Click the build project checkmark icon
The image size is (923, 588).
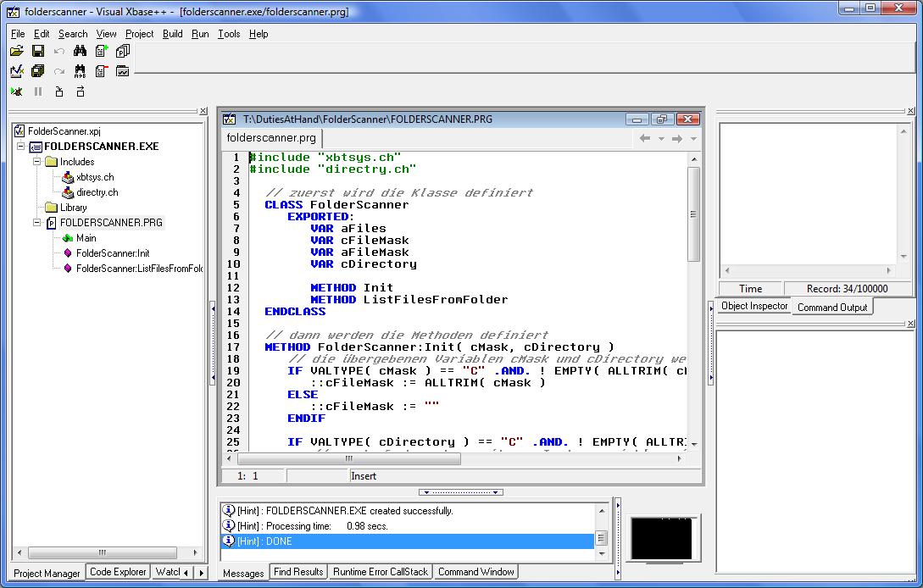pyautogui.click(x=17, y=71)
